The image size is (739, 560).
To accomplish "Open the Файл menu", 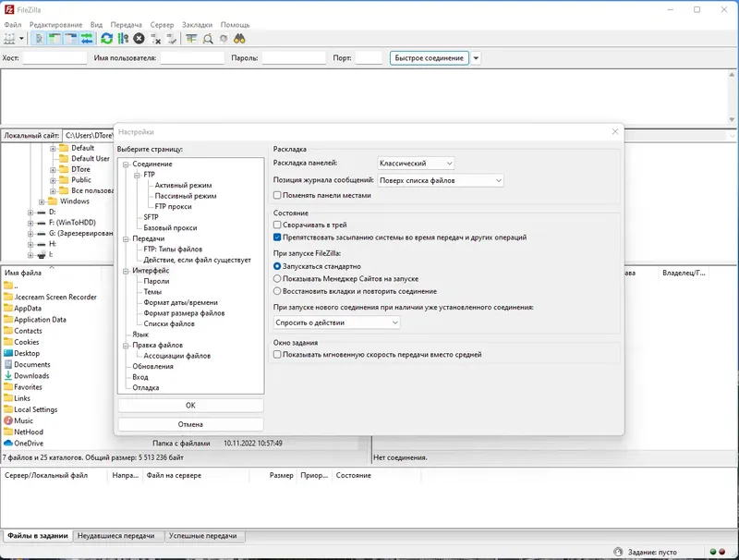I will 13,25.
